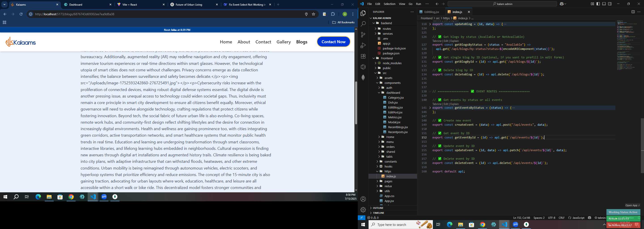Open Source Control view in activity bar

tap(363, 35)
